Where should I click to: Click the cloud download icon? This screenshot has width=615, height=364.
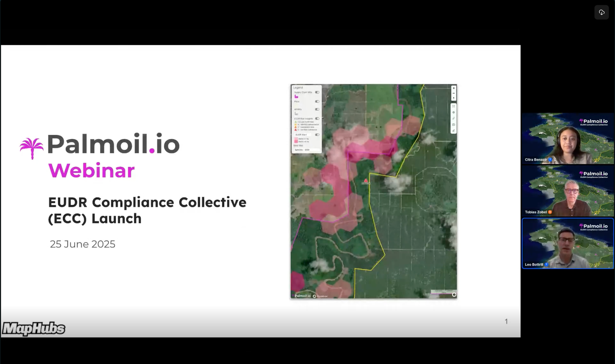601,12
